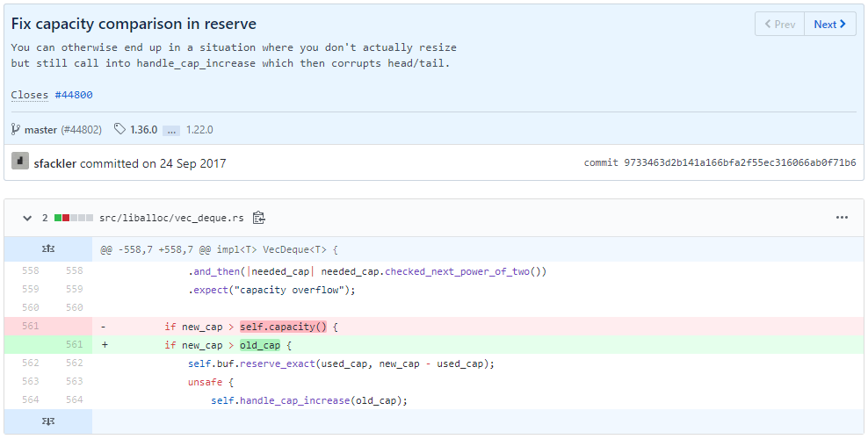
Task: Open issue #44800 link
Action: pyautogui.click(x=75, y=95)
